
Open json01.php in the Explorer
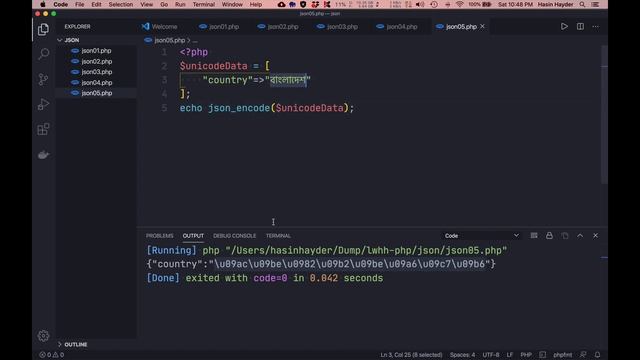pos(96,51)
